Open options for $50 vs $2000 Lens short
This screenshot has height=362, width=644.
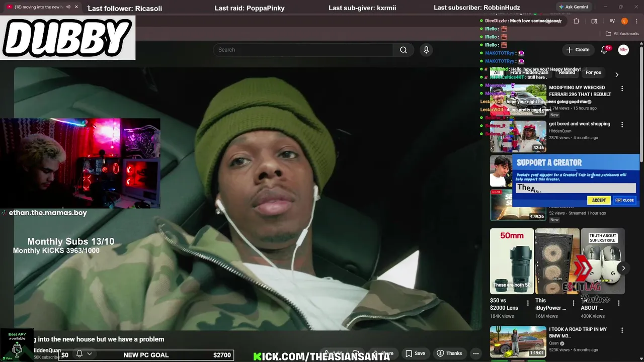(x=528, y=303)
